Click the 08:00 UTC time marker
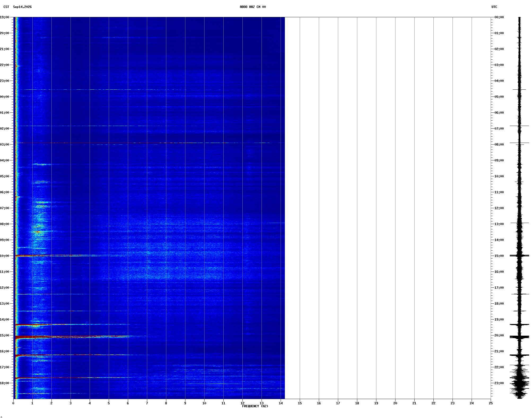The width and height of the screenshot is (531, 420). pyautogui.click(x=499, y=145)
